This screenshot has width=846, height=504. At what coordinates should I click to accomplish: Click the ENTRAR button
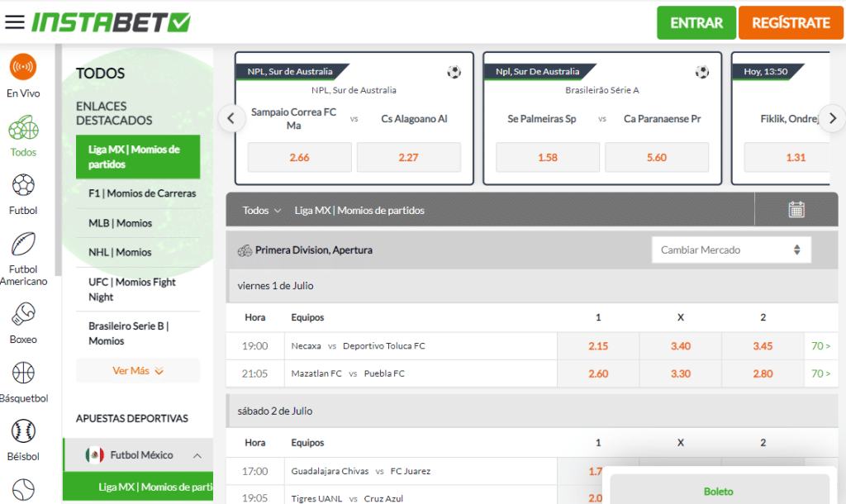click(696, 22)
